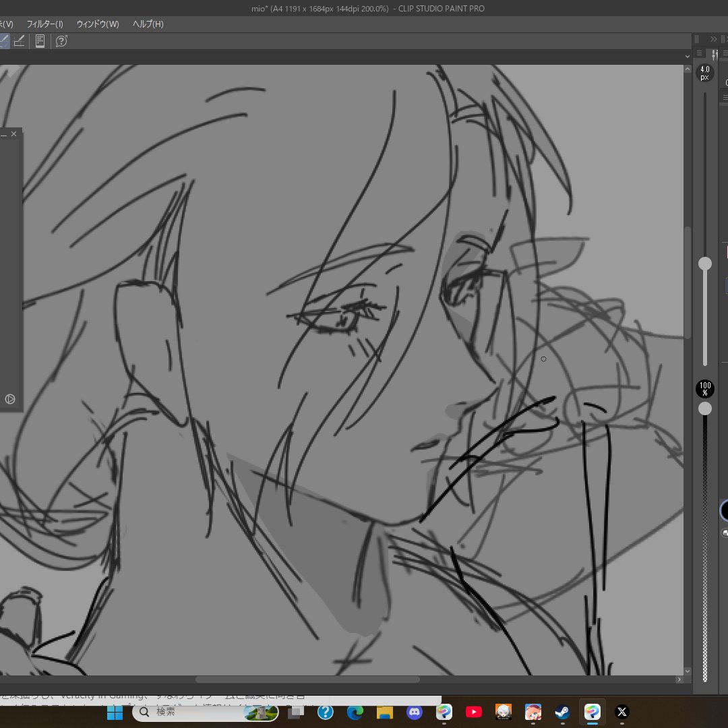Open Task View from the taskbar
728x728 pixels.
[296, 712]
